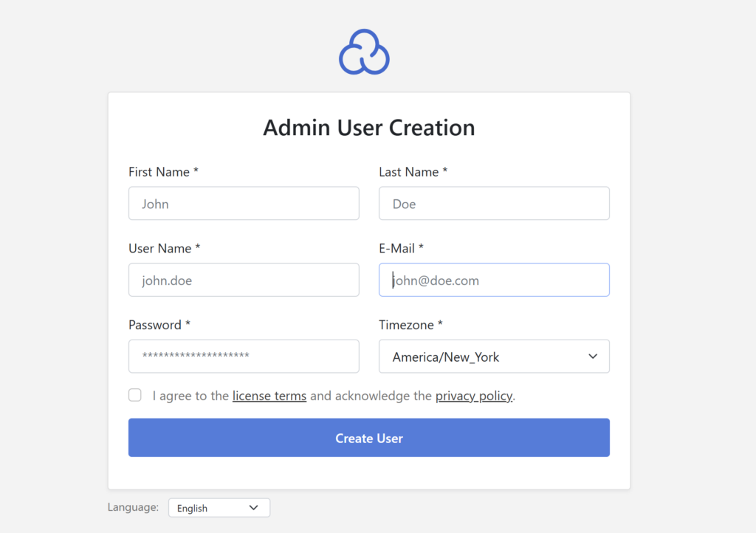756x533 pixels.
Task: Click the Admin User Creation heading
Action: pyautogui.click(x=369, y=127)
